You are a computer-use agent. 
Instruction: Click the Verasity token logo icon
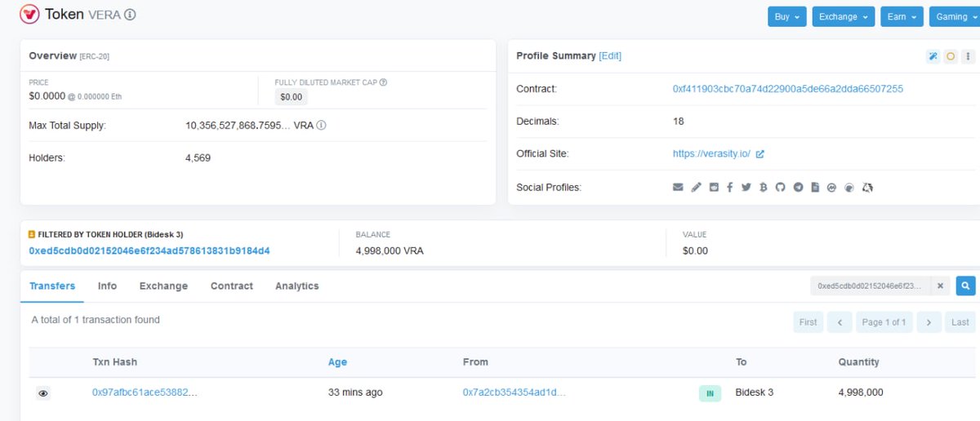click(x=30, y=15)
